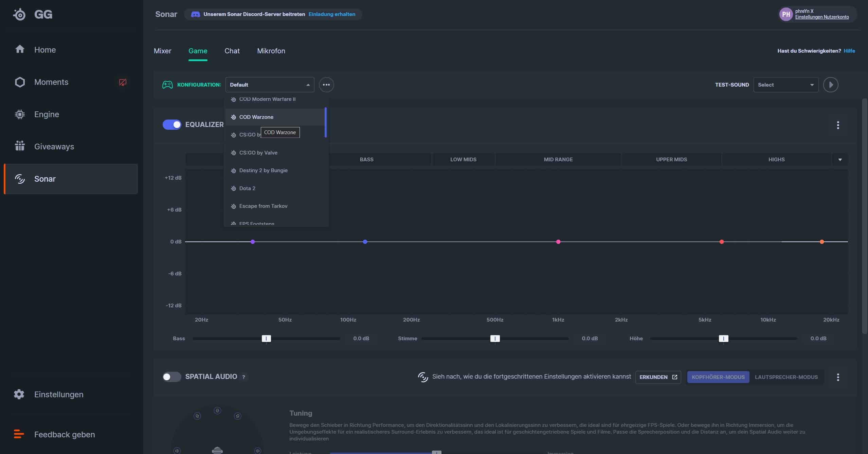Switch to the Mikrofon tab

coord(271,51)
